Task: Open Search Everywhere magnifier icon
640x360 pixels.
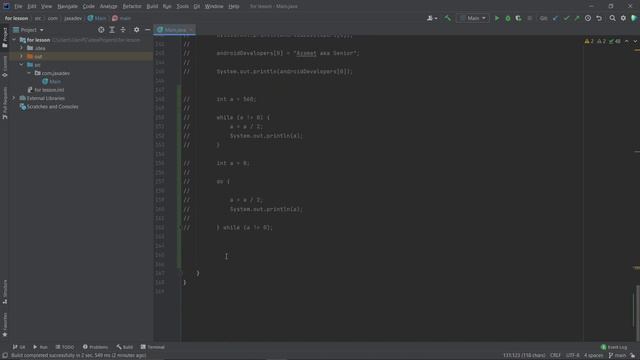Action: pyautogui.click(x=613, y=18)
